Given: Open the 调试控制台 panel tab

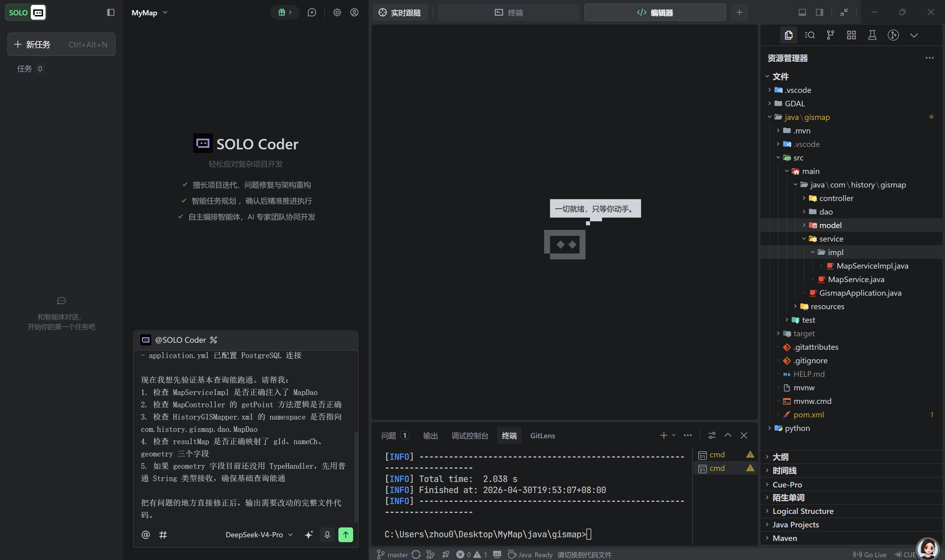Looking at the screenshot, I should coord(470,436).
